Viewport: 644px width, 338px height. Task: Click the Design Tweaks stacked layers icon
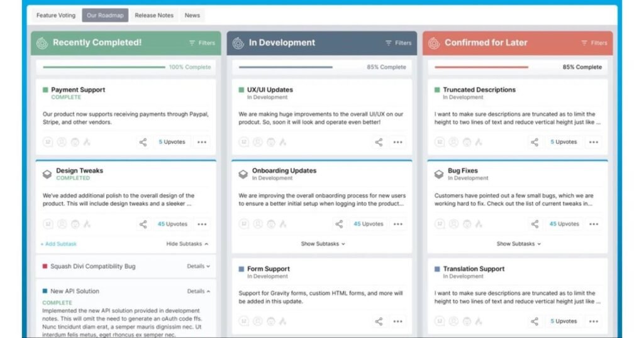point(47,174)
